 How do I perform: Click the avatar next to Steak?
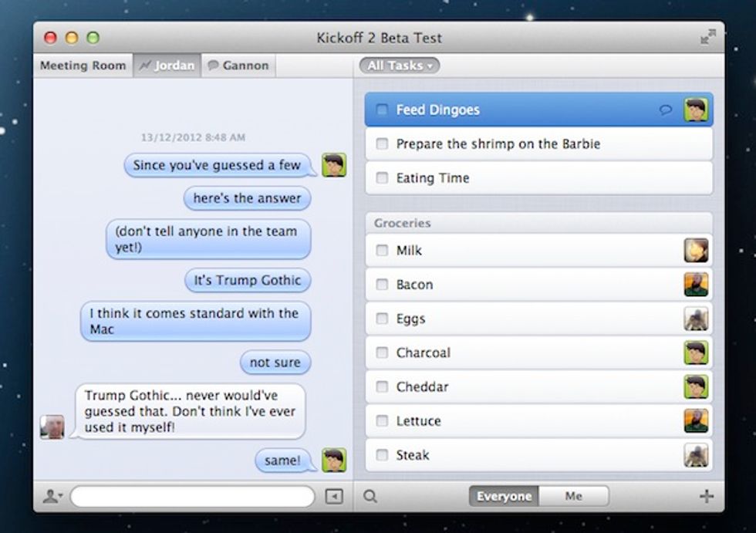tap(696, 455)
